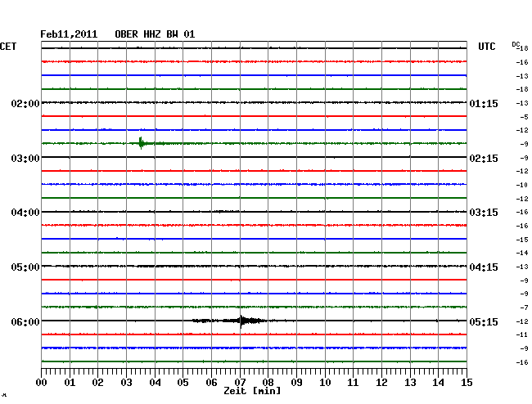Click the DC column header label
This screenshot has height=404, width=532.
coord(516,45)
